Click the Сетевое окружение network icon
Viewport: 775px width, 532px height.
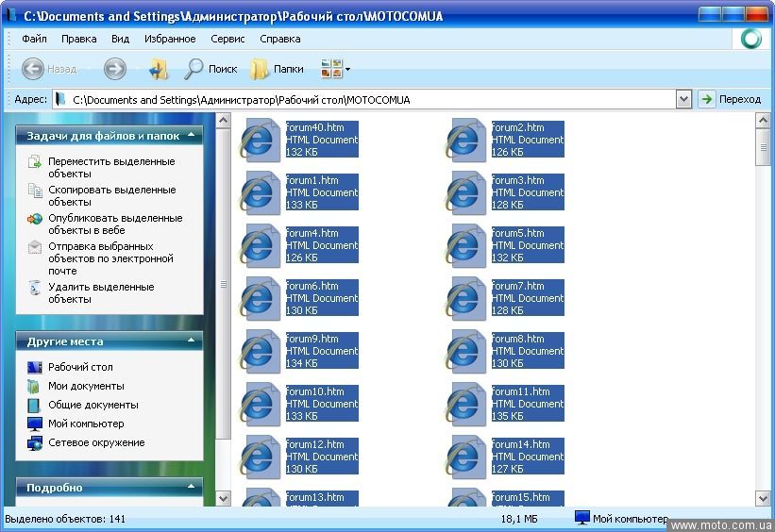click(x=35, y=443)
